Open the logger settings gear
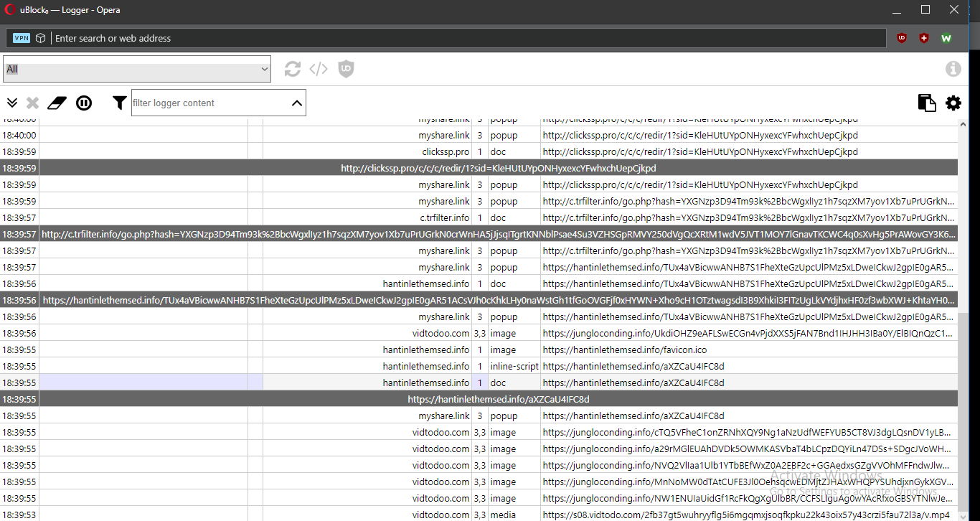Image resolution: width=980 pixels, height=521 pixels. (x=953, y=103)
